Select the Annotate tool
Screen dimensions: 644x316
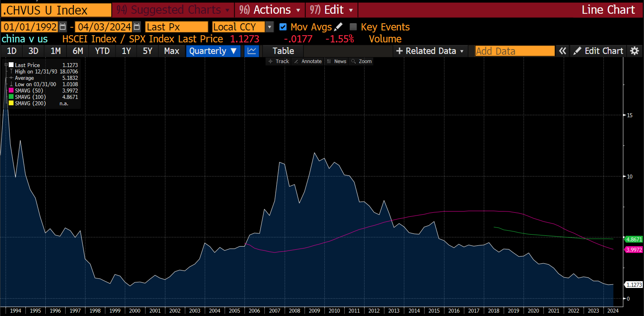308,61
